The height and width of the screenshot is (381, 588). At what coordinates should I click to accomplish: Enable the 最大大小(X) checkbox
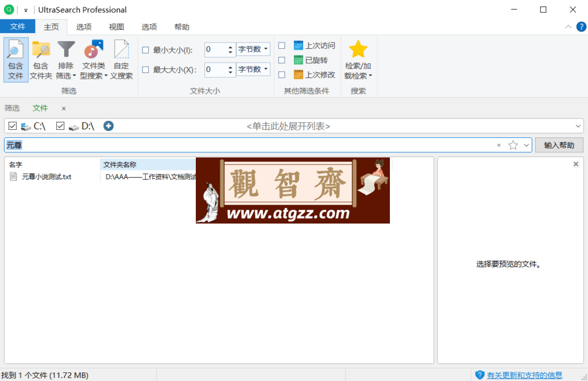[x=145, y=70]
